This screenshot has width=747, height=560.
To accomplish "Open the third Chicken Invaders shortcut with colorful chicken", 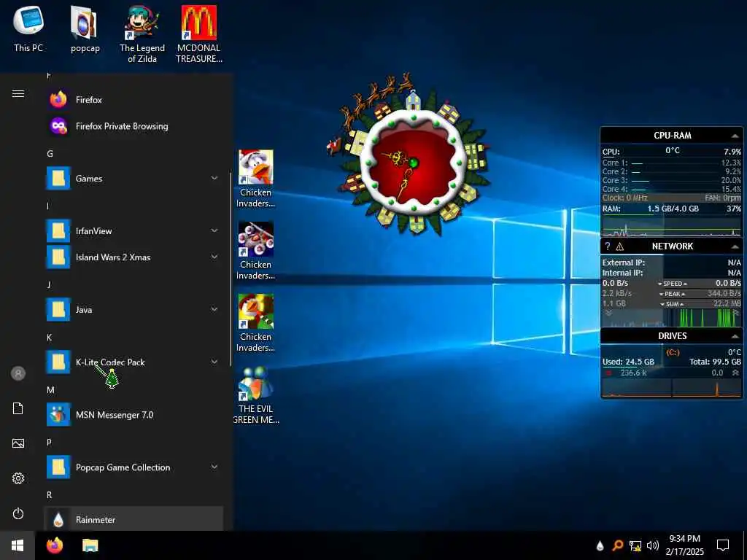I will 256,323.
